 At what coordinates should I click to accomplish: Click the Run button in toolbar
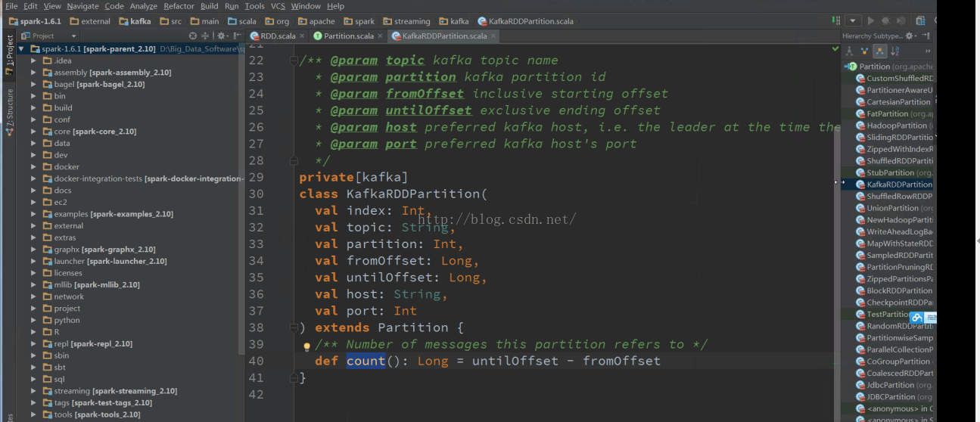click(x=871, y=20)
